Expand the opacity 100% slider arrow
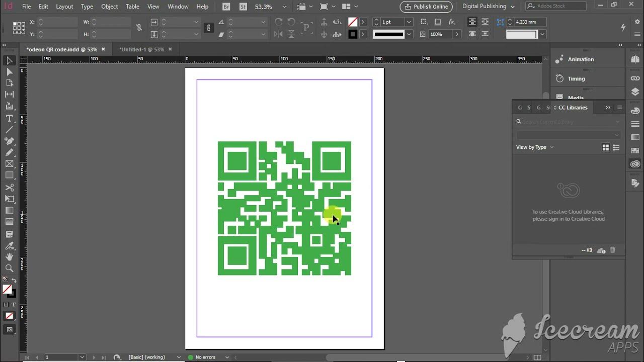The image size is (644, 362). point(457,34)
